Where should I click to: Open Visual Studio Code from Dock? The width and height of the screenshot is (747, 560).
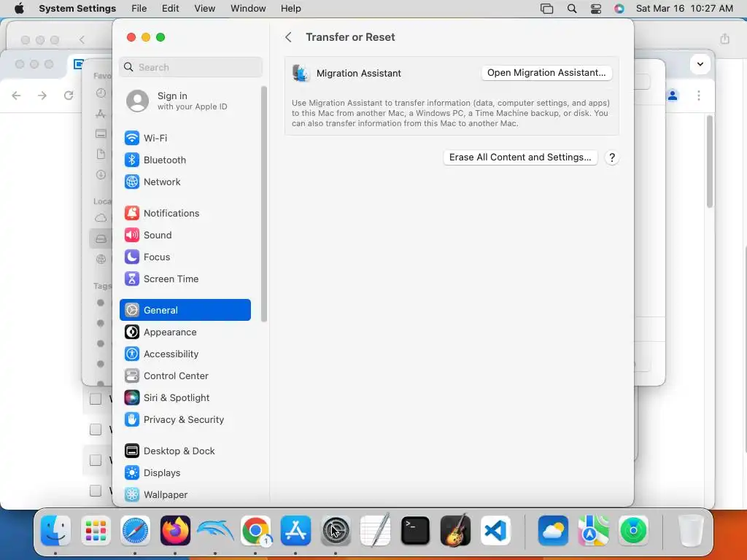[x=495, y=531]
